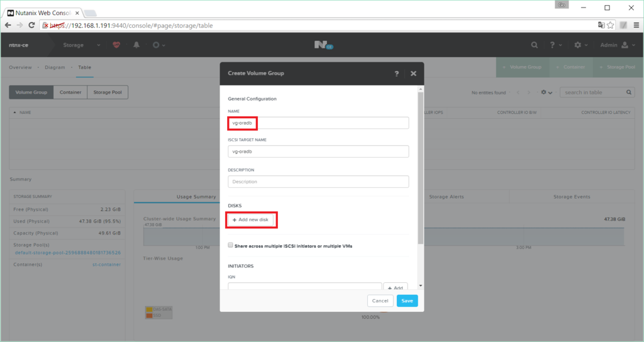The image size is (644, 342).
Task: Click the IQN input field
Action: tap(305, 286)
